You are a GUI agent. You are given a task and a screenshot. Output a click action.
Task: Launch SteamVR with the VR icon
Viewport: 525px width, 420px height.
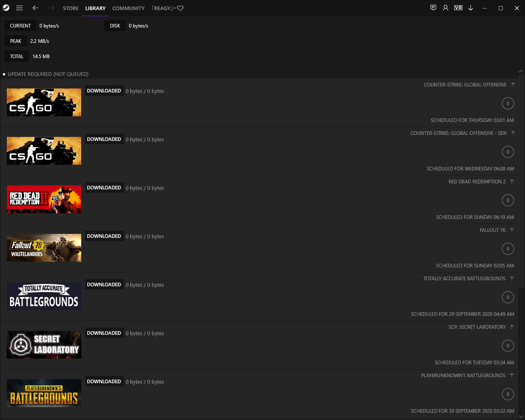pyautogui.click(x=458, y=8)
